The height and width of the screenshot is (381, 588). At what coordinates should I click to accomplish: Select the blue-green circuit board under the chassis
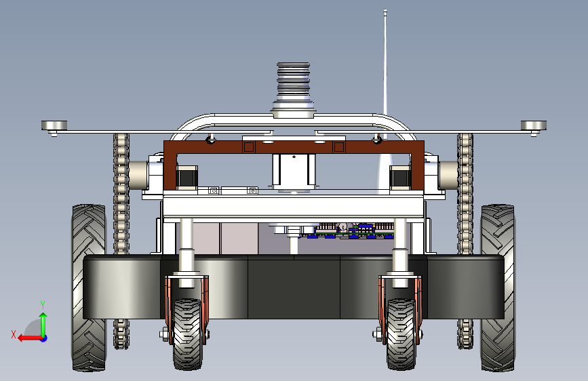click(x=353, y=230)
